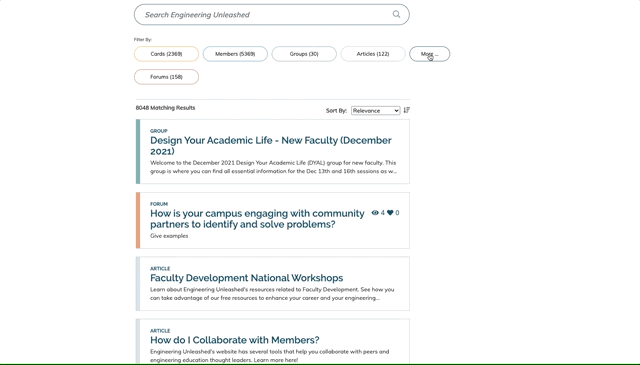Click the FORUM label on second result
Screen dimensions: 640x365
pos(159,204)
